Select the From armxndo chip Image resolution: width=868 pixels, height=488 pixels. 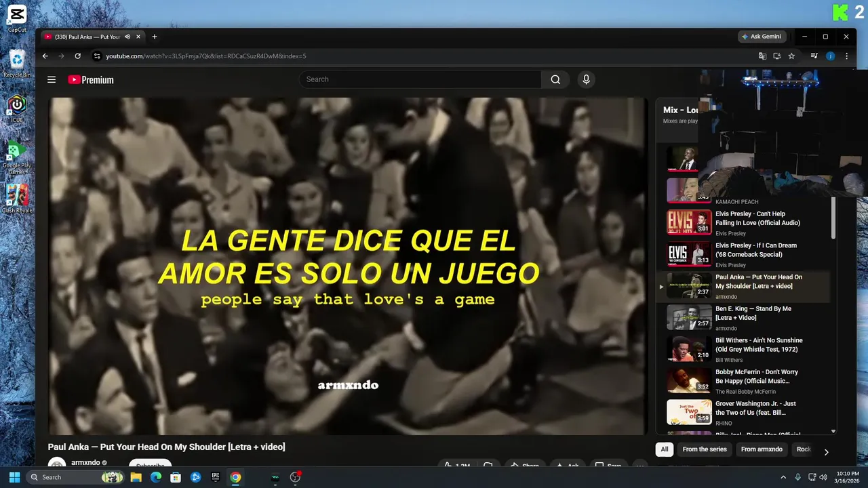coord(762,449)
